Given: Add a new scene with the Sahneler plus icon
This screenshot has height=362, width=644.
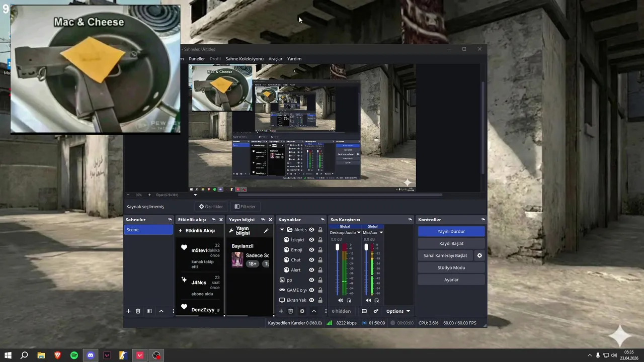Looking at the screenshot, I should (128, 311).
